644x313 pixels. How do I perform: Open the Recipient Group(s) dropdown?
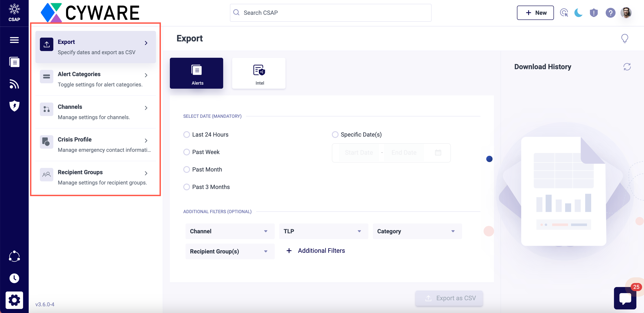(229, 251)
